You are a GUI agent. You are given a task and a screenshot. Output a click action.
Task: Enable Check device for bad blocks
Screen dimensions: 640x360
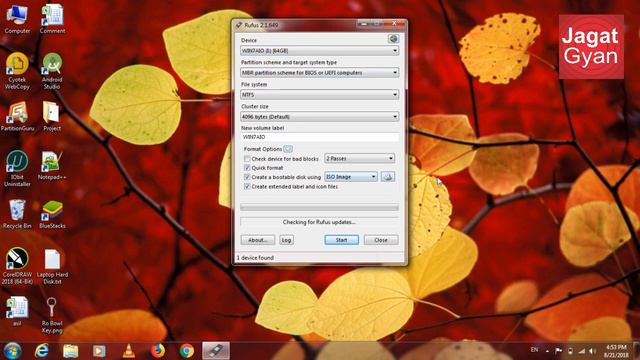(247, 159)
